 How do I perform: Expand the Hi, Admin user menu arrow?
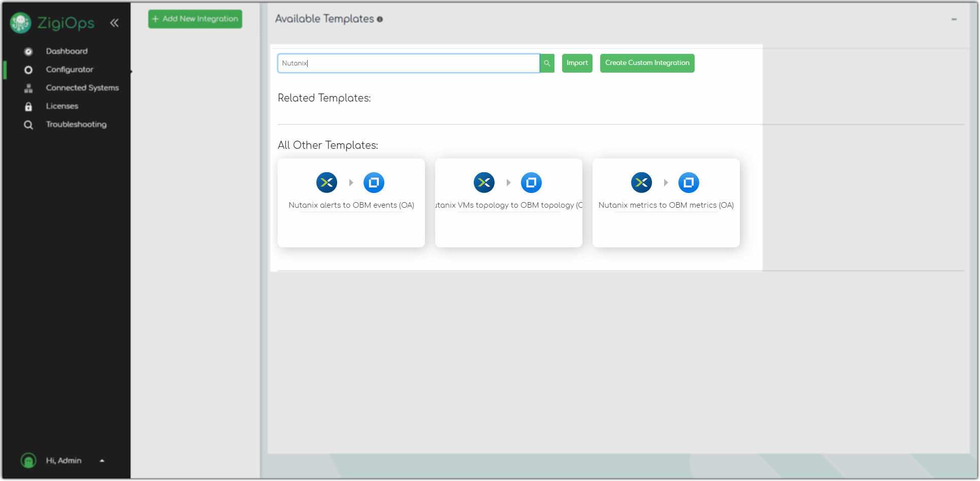(x=102, y=461)
